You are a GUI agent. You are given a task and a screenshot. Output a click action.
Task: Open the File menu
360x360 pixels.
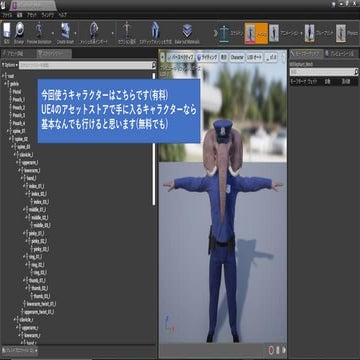(7, 15)
